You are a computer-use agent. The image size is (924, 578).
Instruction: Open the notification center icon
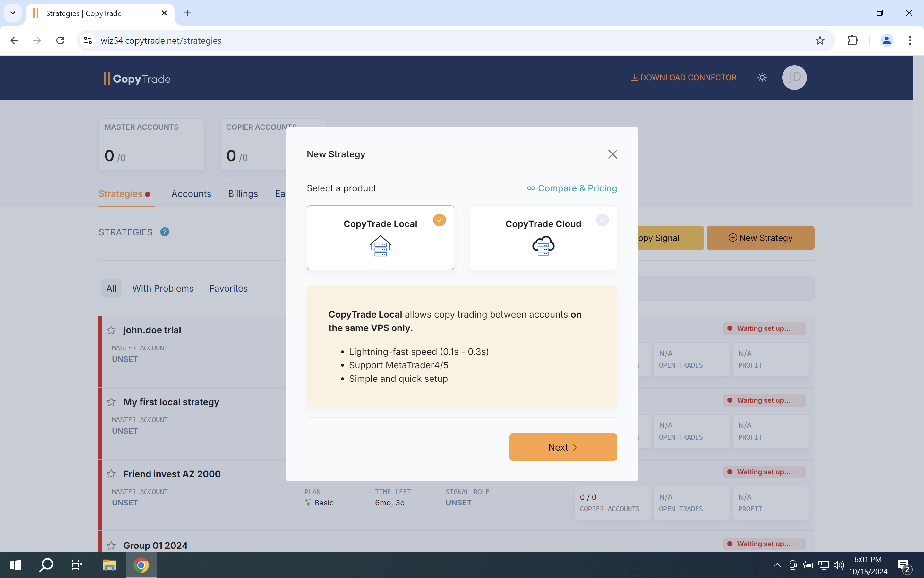click(x=904, y=566)
